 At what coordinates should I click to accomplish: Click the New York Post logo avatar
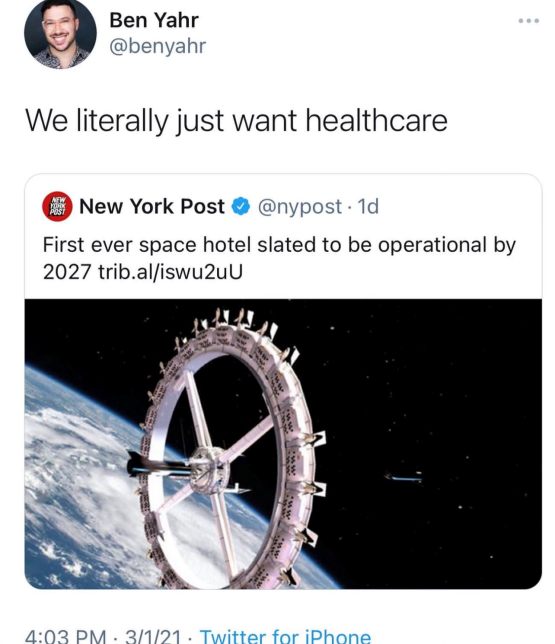pos(58,206)
